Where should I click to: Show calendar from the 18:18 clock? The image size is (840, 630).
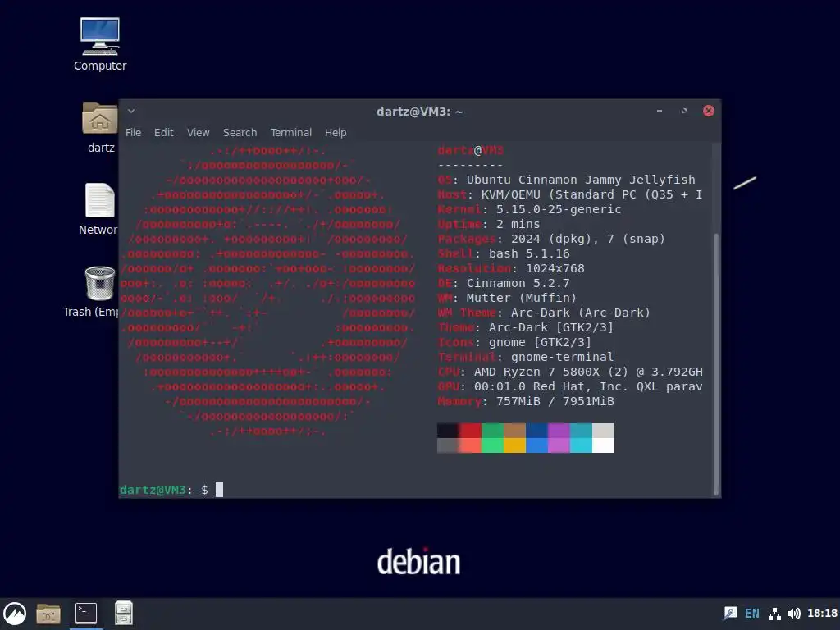click(822, 614)
